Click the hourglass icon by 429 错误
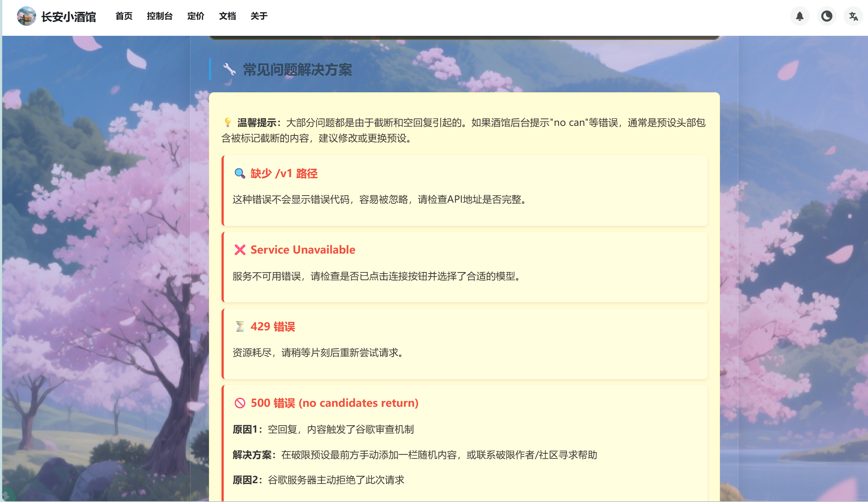Image resolution: width=868 pixels, height=502 pixels. coord(240,327)
